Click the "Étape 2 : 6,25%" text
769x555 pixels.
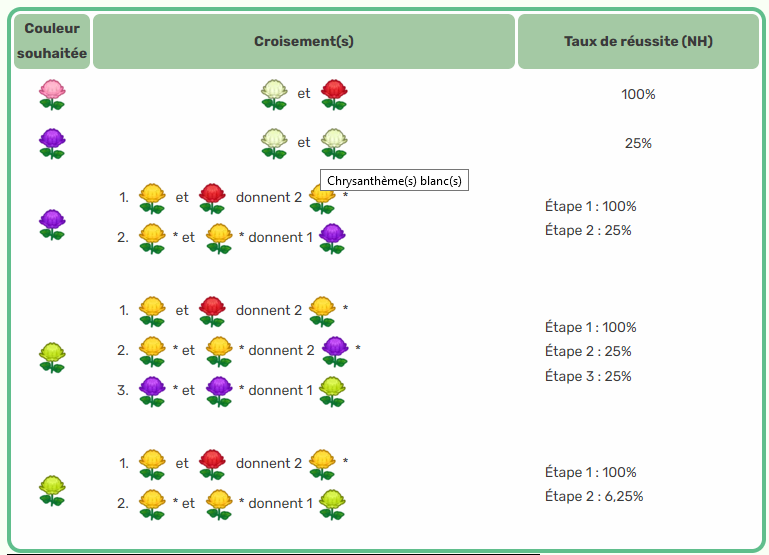point(594,496)
